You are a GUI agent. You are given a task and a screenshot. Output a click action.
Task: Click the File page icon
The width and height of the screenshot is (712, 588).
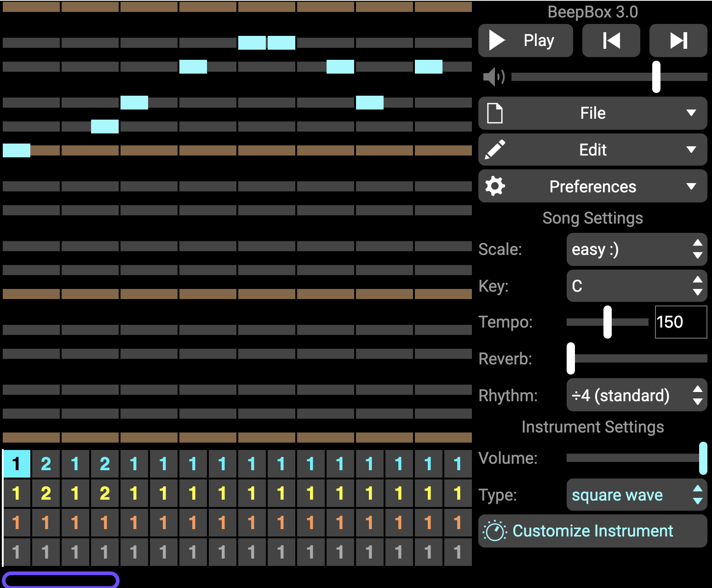(495, 113)
